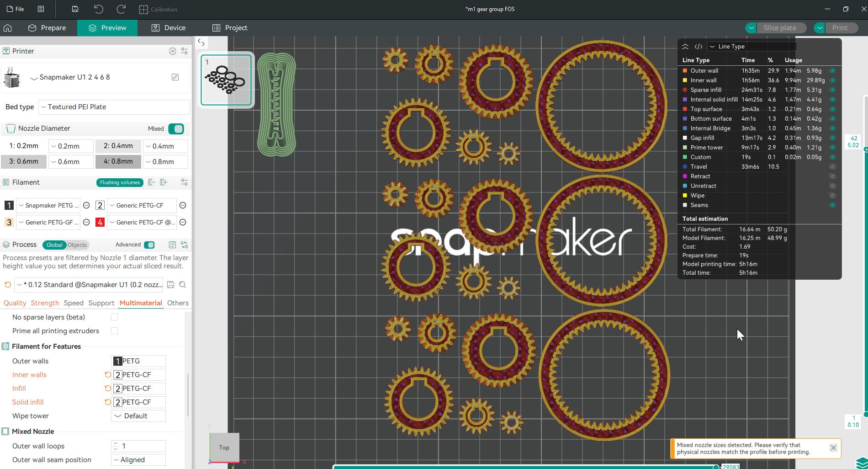Click filament 1 black color swatch
The width and height of the screenshot is (868, 469).
click(9, 206)
